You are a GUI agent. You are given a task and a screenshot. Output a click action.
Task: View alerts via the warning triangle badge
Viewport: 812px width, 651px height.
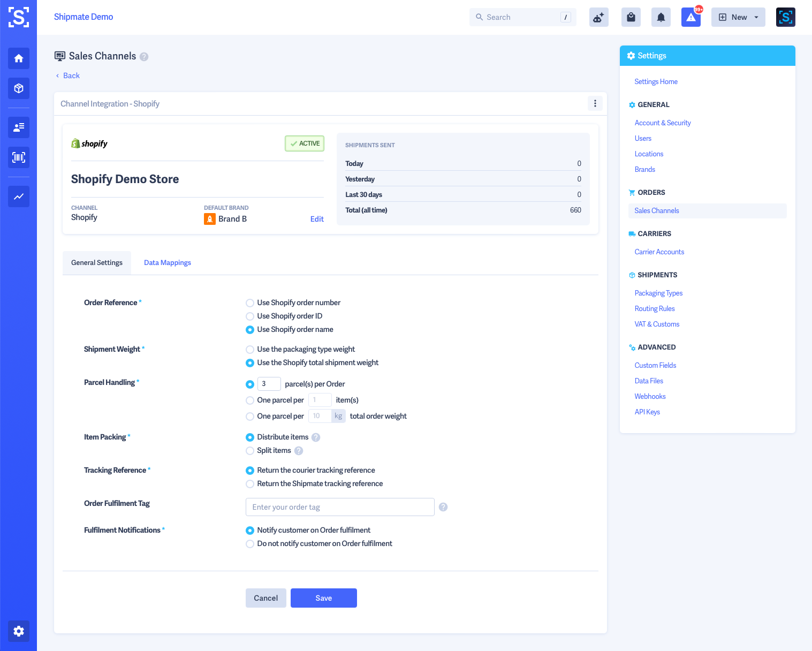pyautogui.click(x=690, y=18)
